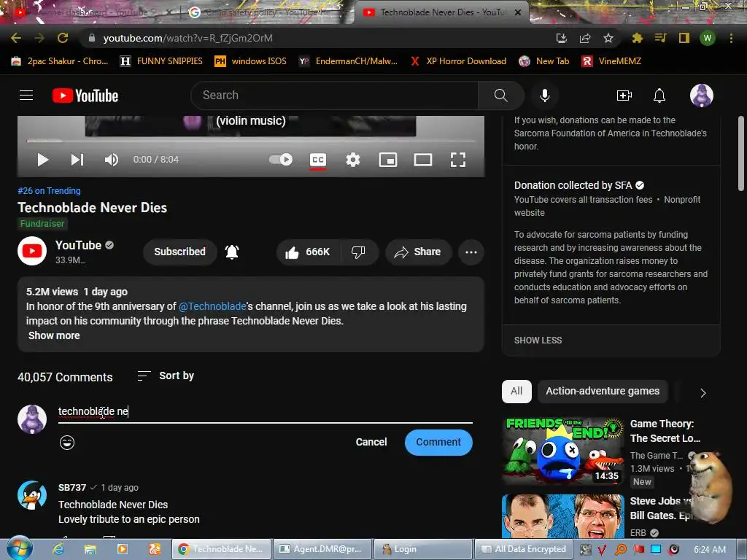Open the Create video icon
Screen dimensions: 747x560
coord(624,96)
